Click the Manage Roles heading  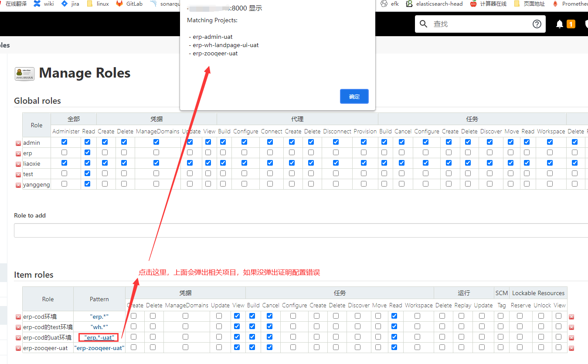(x=85, y=73)
